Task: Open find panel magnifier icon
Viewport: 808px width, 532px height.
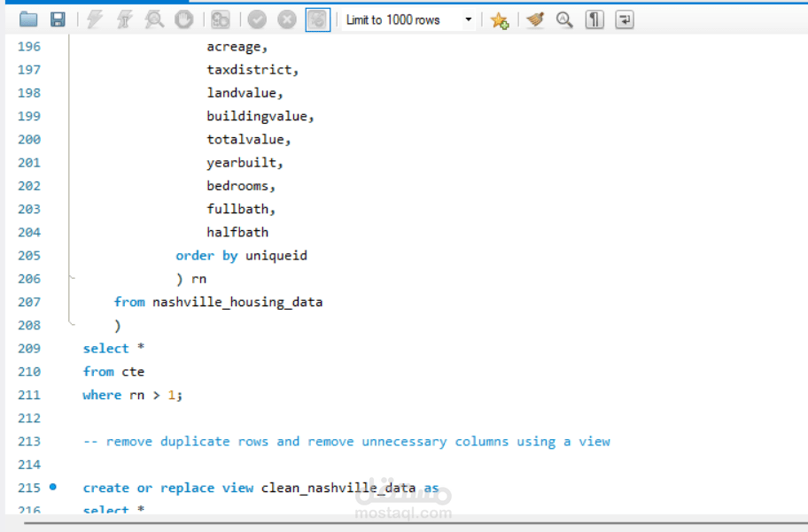Action: [x=564, y=20]
